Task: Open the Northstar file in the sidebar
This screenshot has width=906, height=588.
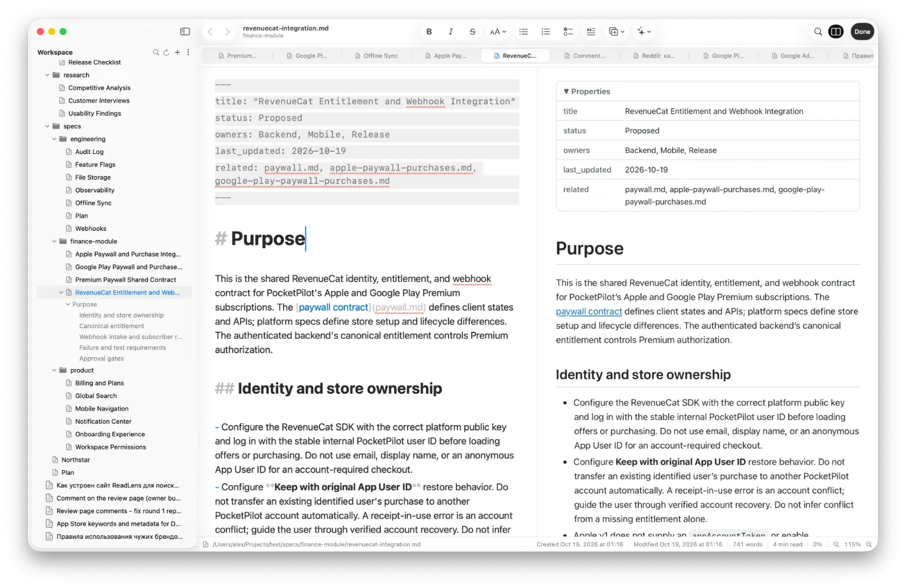Action: (75, 460)
